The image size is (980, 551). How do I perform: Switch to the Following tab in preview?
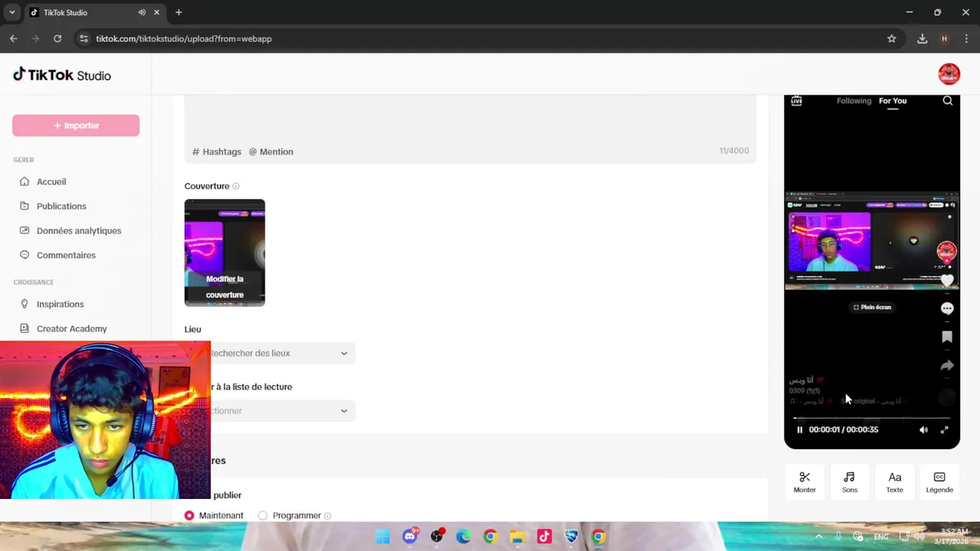(x=854, y=101)
